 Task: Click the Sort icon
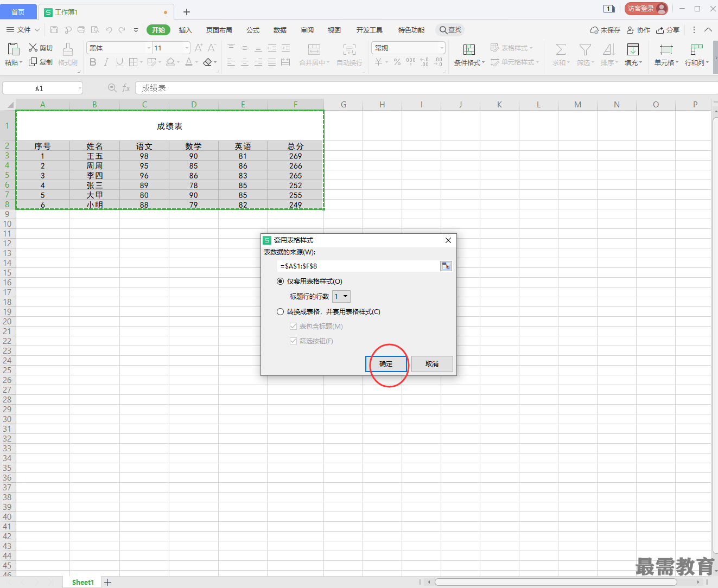(x=609, y=50)
